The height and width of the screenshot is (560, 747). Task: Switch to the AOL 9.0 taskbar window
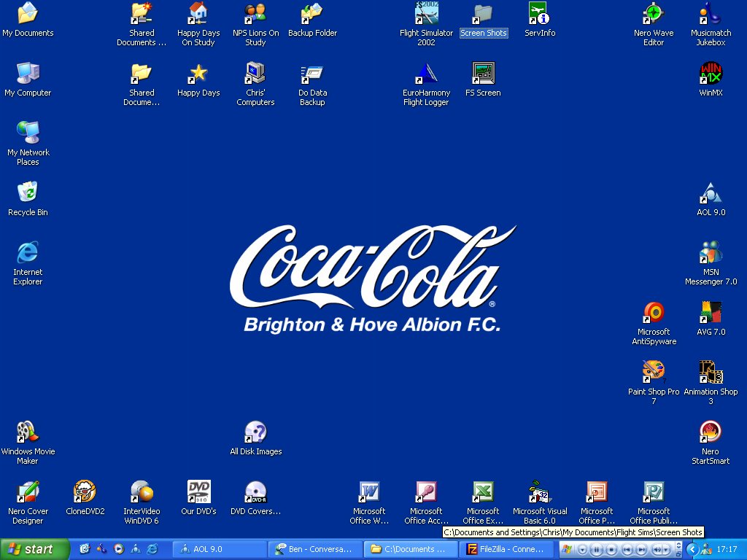pos(219,549)
